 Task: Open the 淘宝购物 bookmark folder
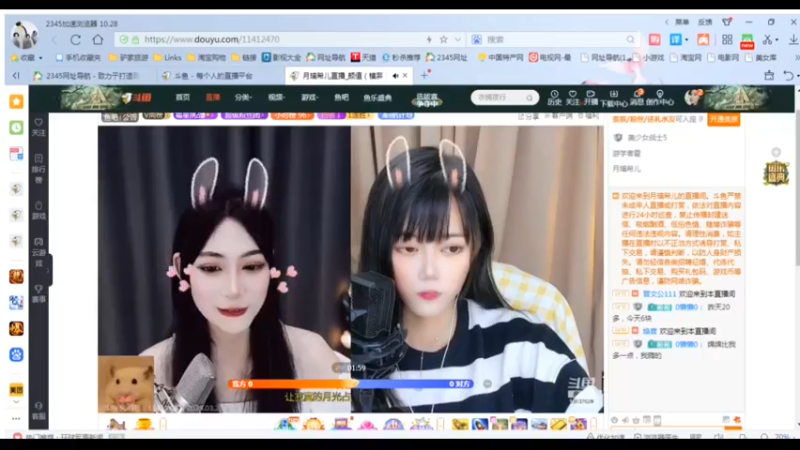point(206,58)
